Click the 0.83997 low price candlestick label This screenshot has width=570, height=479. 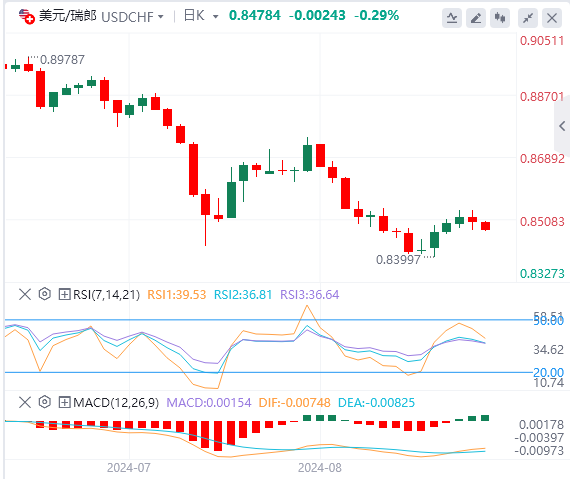398,260
